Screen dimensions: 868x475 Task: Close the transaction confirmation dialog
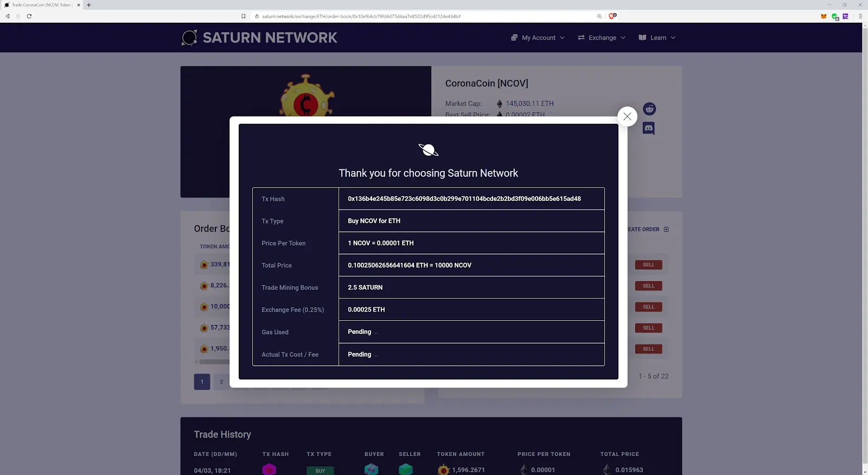point(627,116)
